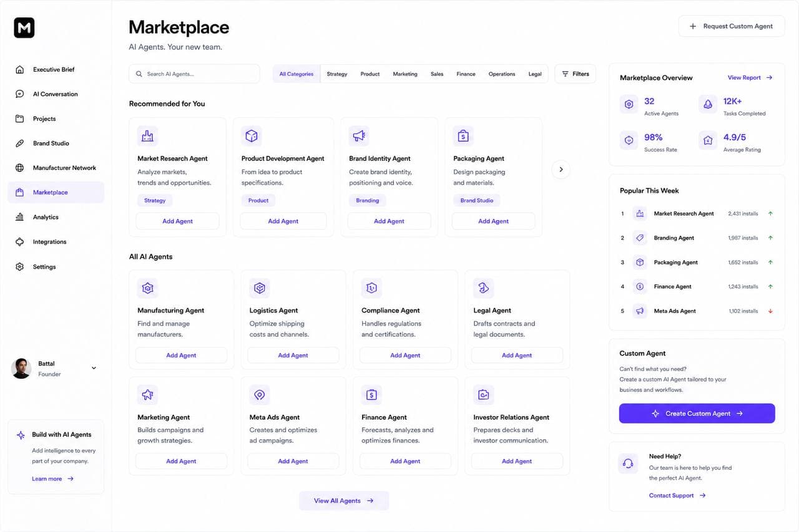
Task: Click the Create Custom Agent button
Action: pos(697,414)
